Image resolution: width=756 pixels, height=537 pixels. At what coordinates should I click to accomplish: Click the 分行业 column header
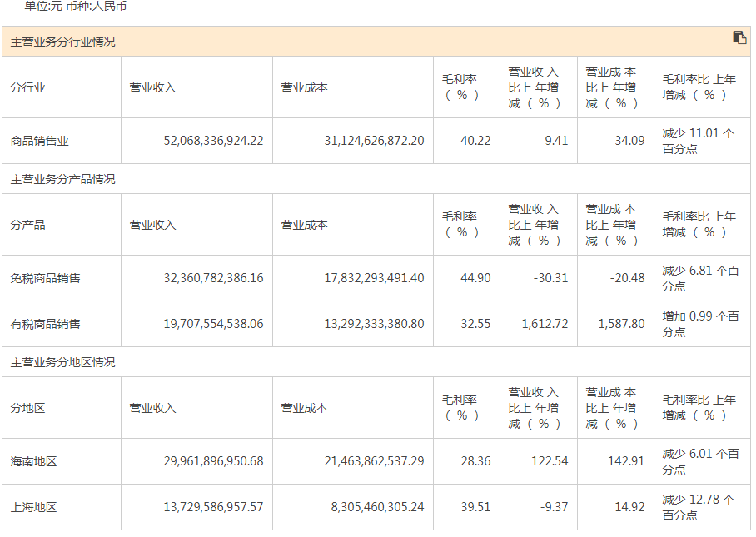28,87
